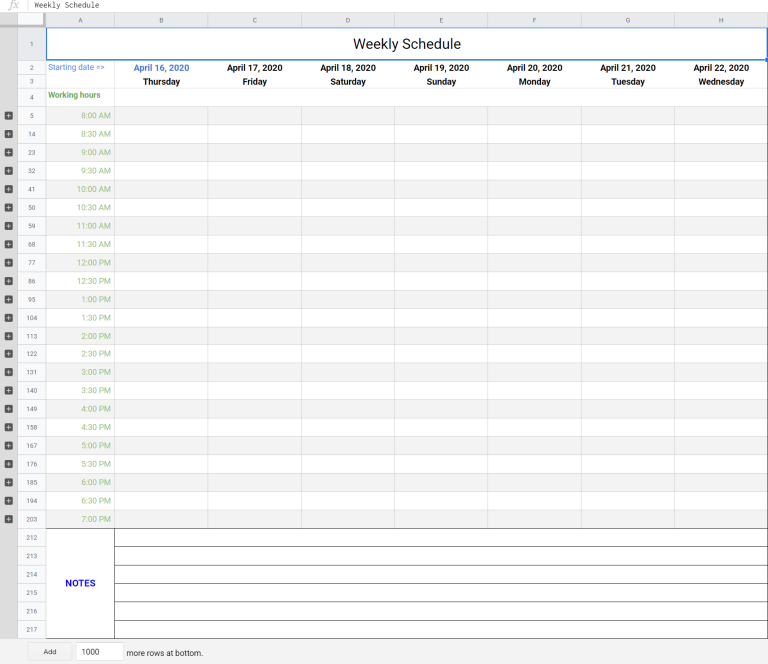Screen dimensions: 768x664
Task: Expand the row group at 6:30 PM
Action: click(x=9, y=500)
